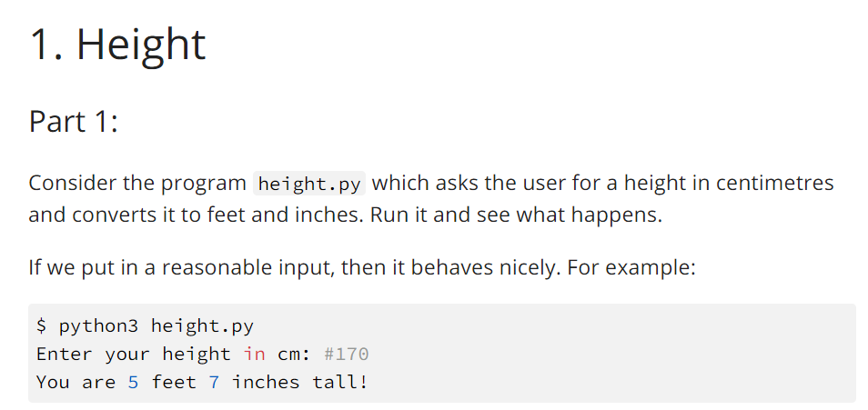868x410 pixels.
Task: Click the 'Part 1:' subheading
Action: pyautogui.click(x=73, y=121)
